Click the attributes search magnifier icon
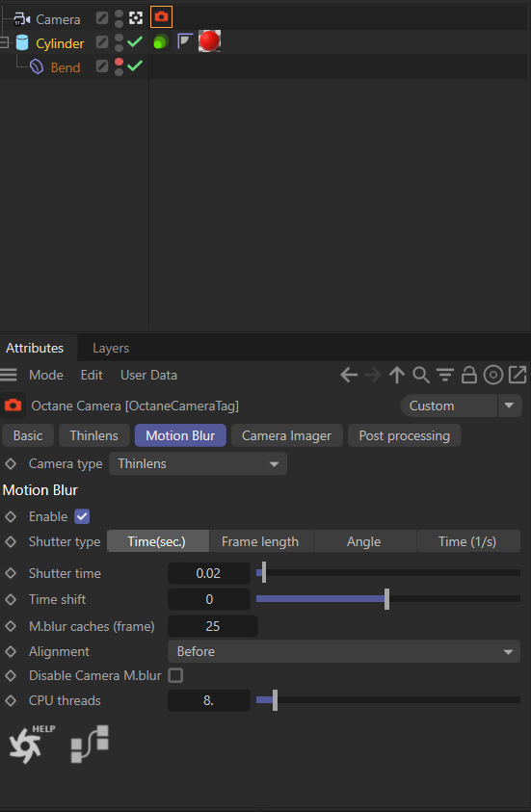The height and width of the screenshot is (812, 531). coord(420,375)
